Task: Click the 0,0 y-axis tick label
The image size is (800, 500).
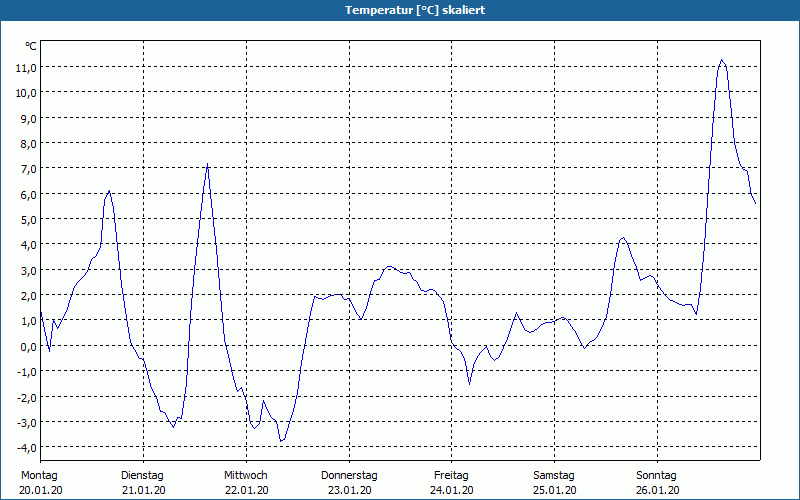Action: click(27, 346)
